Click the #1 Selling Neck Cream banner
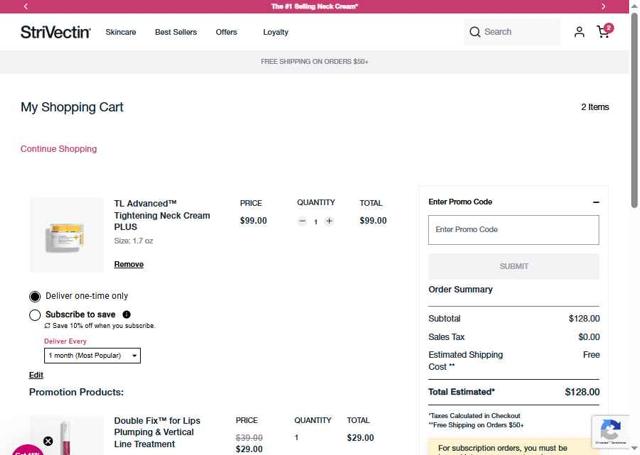 click(315, 6)
